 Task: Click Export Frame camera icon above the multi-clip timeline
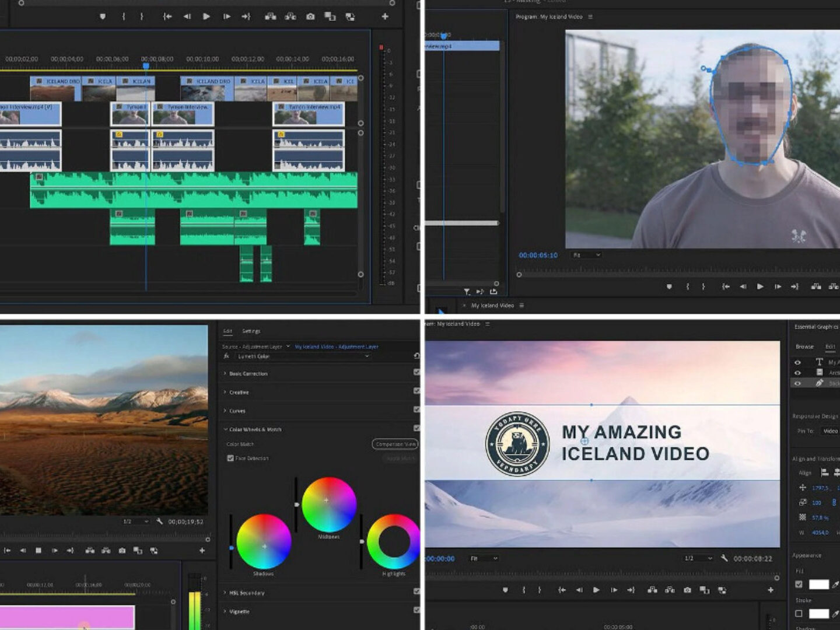[310, 16]
